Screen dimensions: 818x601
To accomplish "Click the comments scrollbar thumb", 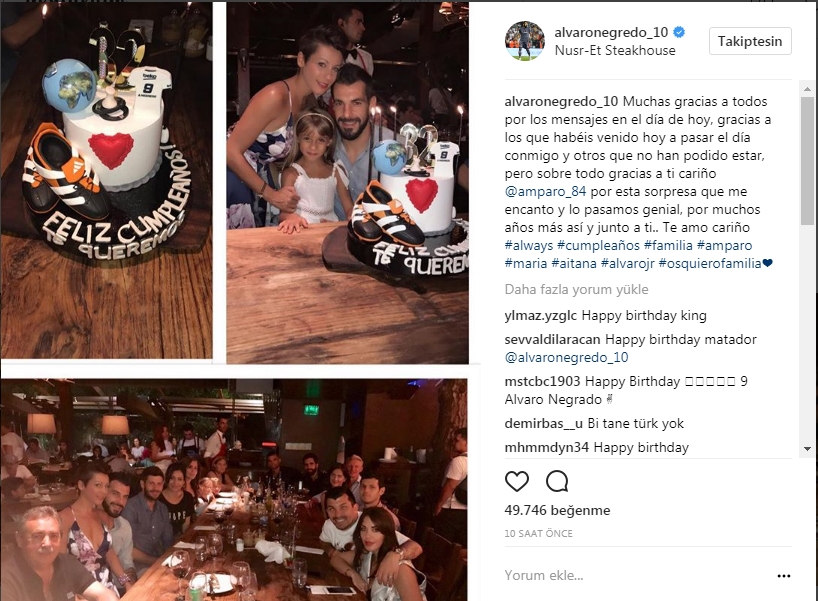I will point(808,160).
